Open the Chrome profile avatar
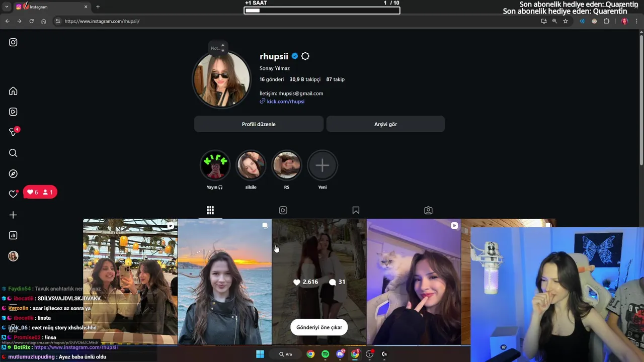Image resolution: width=644 pixels, height=362 pixels. pyautogui.click(x=624, y=21)
